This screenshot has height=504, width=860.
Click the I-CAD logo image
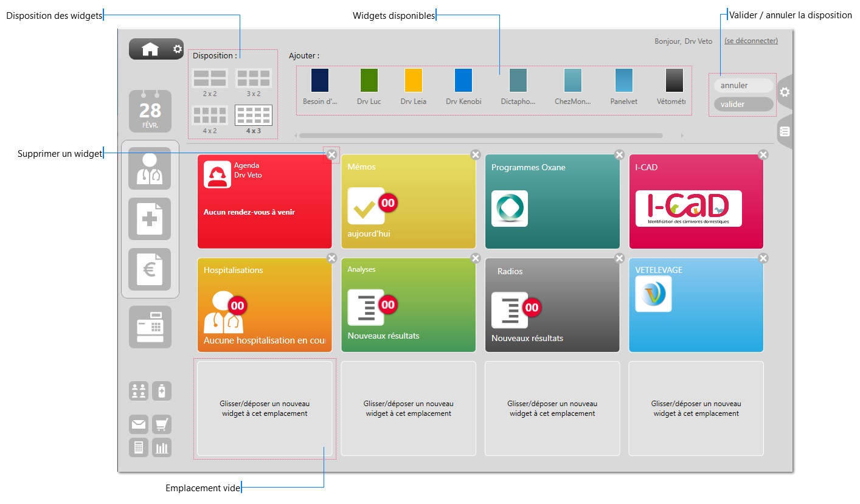[688, 209]
